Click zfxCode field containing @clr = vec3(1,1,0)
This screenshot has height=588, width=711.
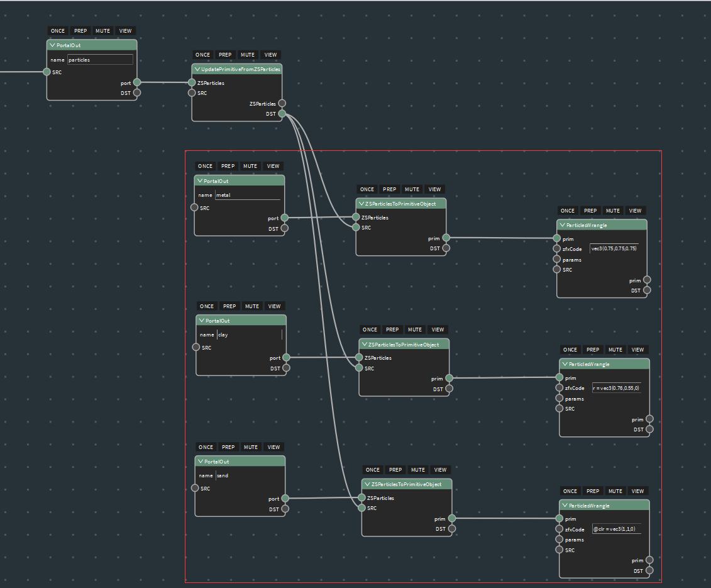[617, 529]
